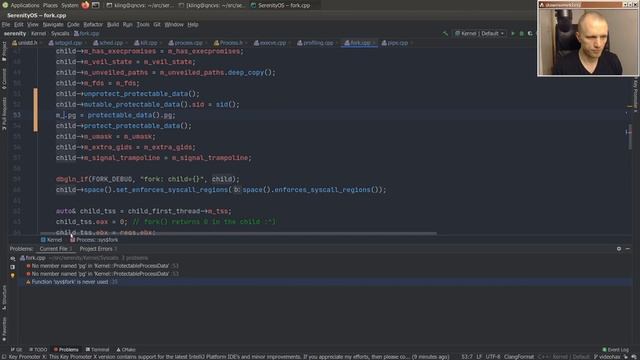Screen dimensions: 640x360
Task: Open the Build menu
Action: [113, 24]
